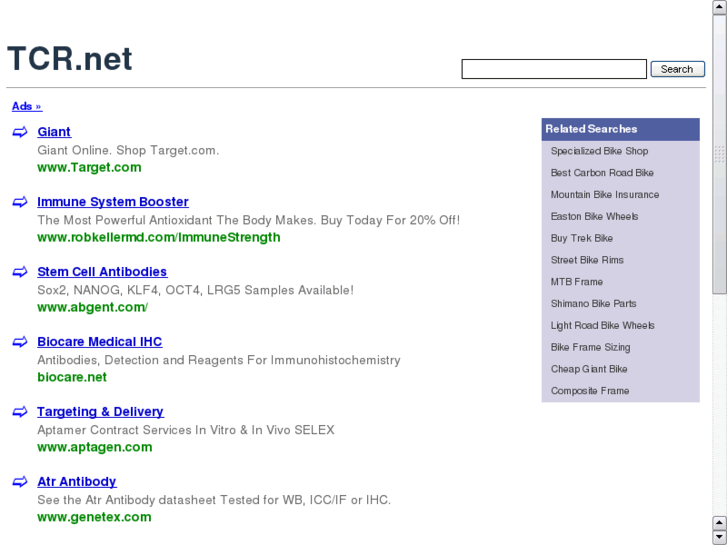Select Buy Trek Bike related search
727x545 pixels.
click(x=581, y=238)
